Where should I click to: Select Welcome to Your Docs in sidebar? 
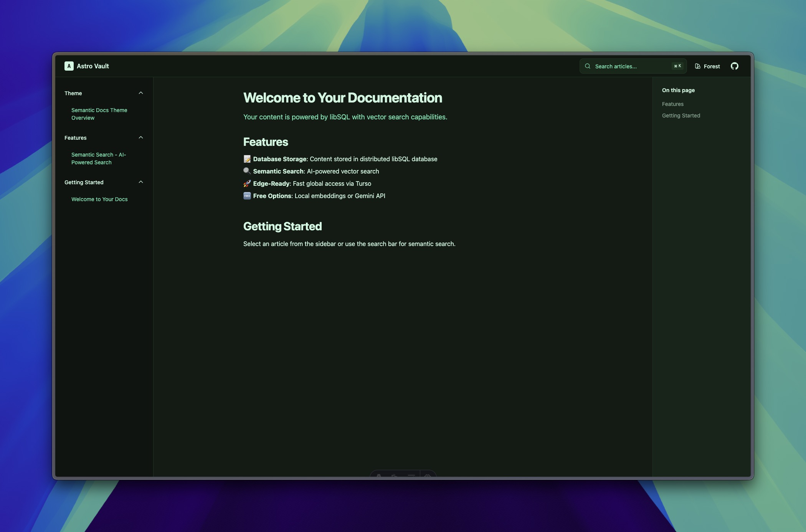pos(99,199)
